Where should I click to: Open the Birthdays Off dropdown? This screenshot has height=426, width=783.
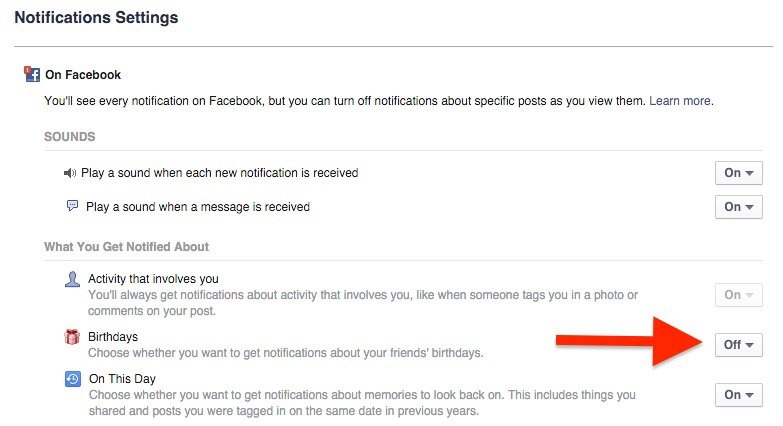click(739, 345)
